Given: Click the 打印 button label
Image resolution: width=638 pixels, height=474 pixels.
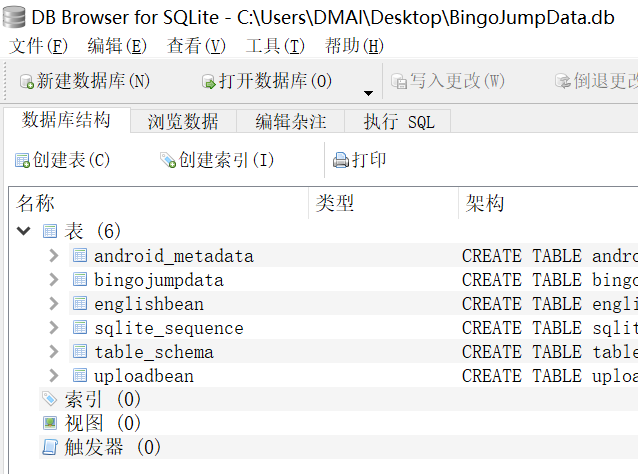Looking at the screenshot, I should click(x=369, y=160).
